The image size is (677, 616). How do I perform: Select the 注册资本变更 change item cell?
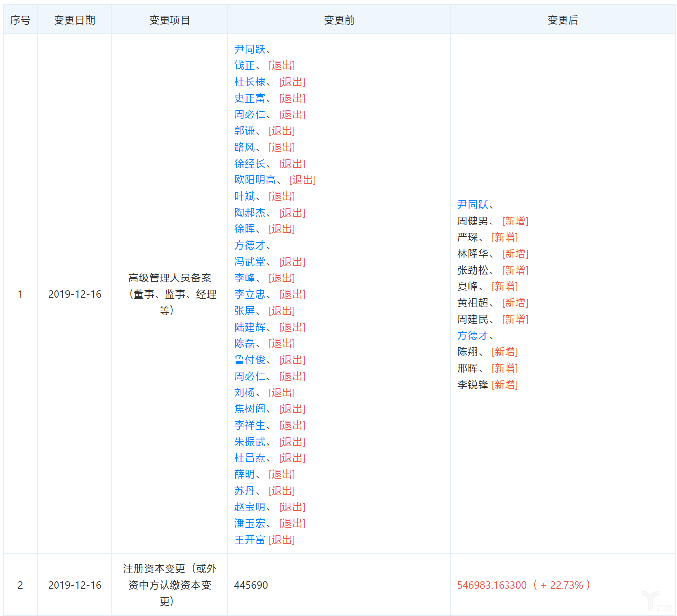point(169,585)
